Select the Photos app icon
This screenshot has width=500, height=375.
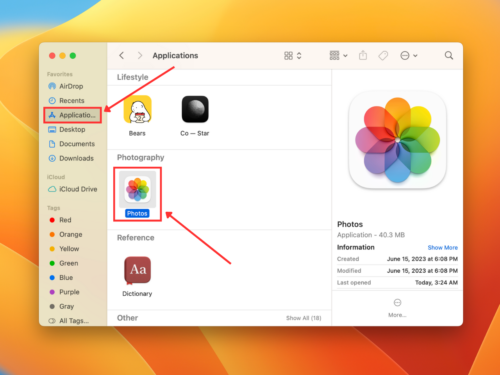[x=137, y=190]
